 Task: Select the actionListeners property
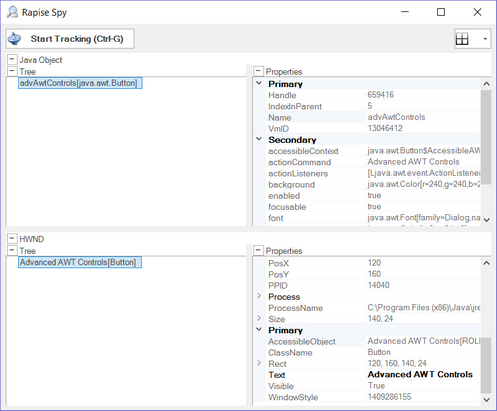tap(373, 173)
